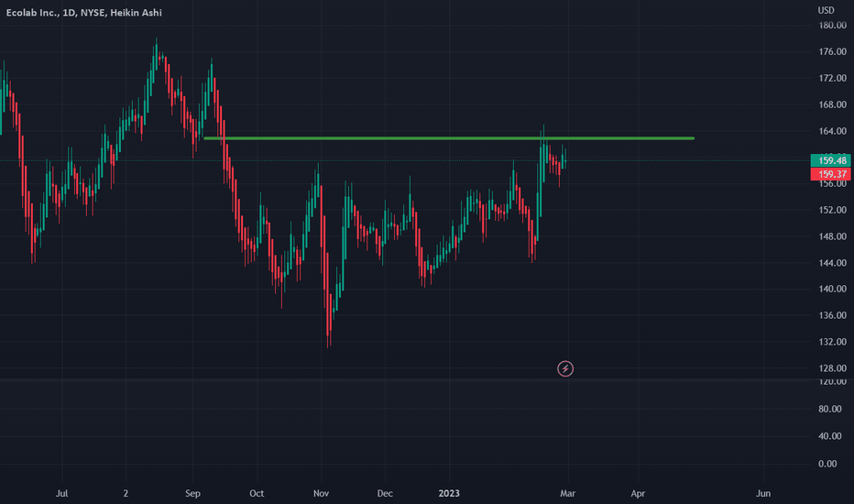Click the Sep label on time axis

click(192, 493)
